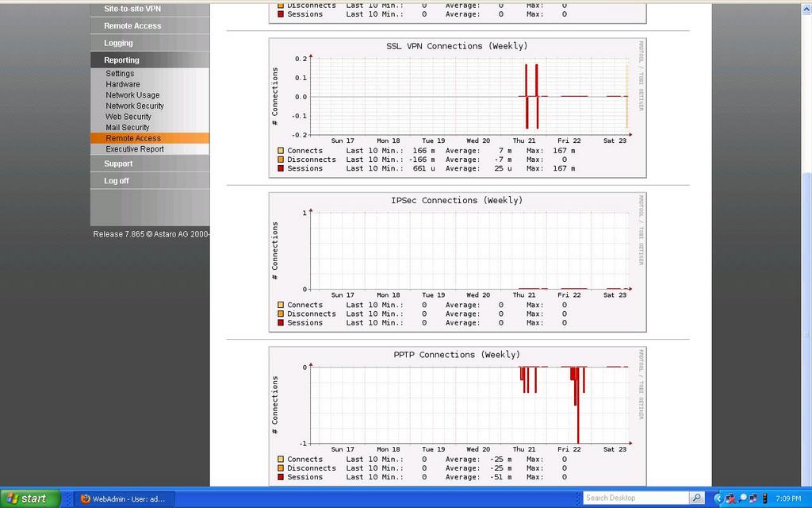The height and width of the screenshot is (508, 812).
Task: Click the Search Desktop input field
Action: 634,498
